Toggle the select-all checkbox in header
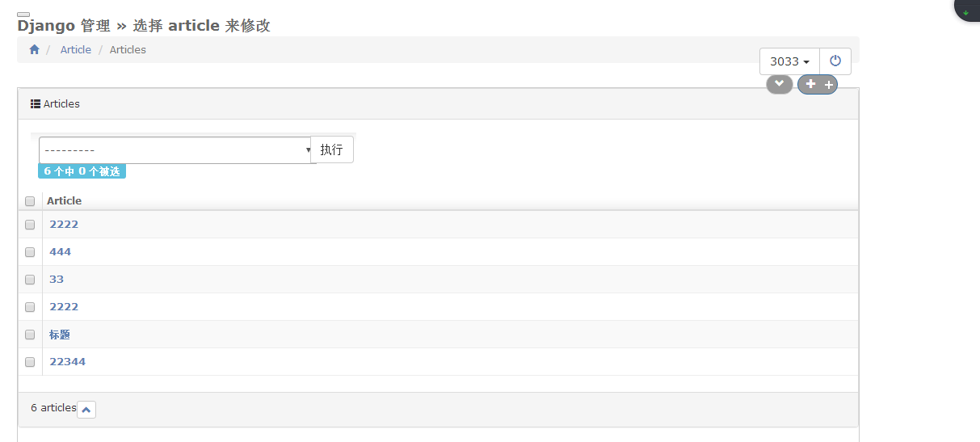This screenshot has height=442, width=980. tap(30, 201)
